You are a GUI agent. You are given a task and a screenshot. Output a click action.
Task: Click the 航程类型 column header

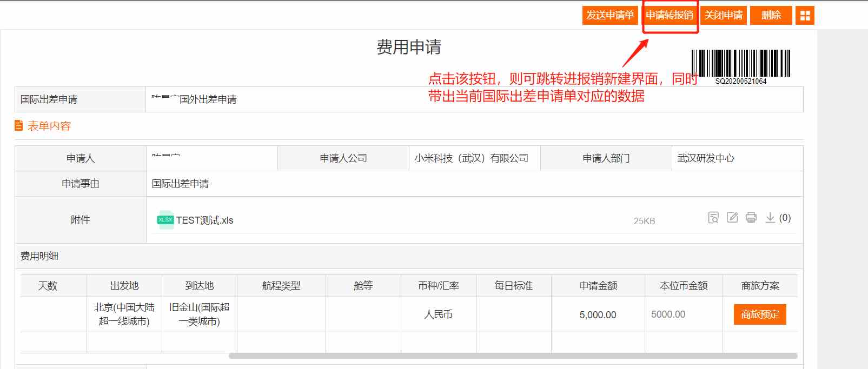281,286
